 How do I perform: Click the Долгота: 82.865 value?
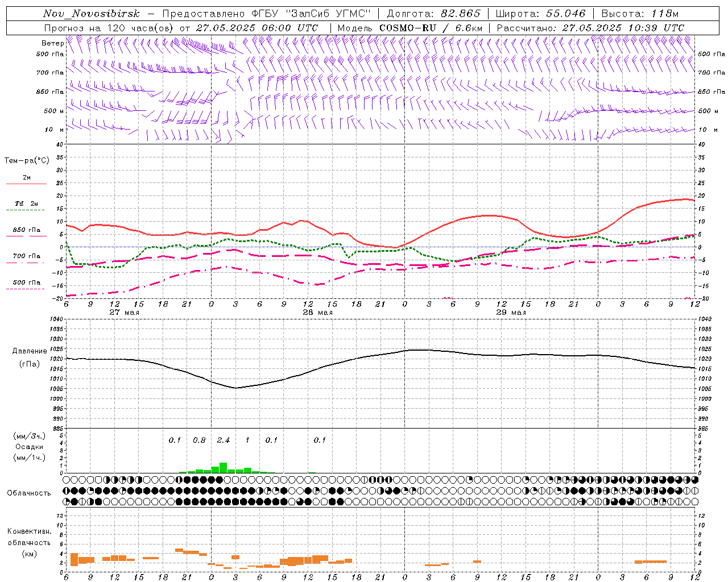pos(433,14)
